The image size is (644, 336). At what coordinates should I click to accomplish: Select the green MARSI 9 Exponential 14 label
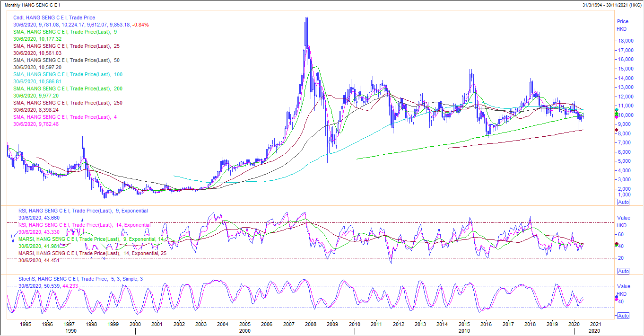[91, 239]
